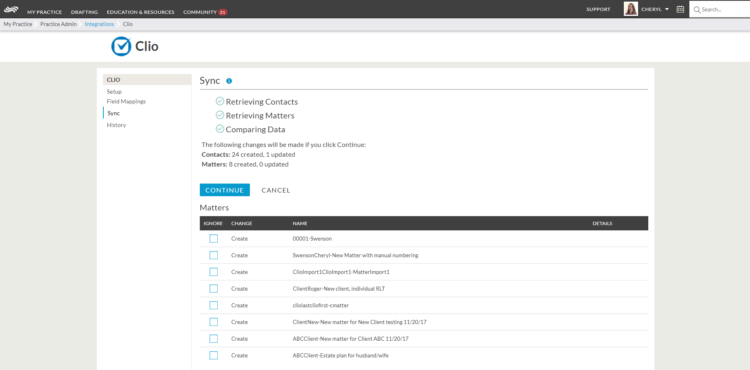The height and width of the screenshot is (370, 750).
Task: Go to Setup in Clio sidebar
Action: click(x=114, y=92)
